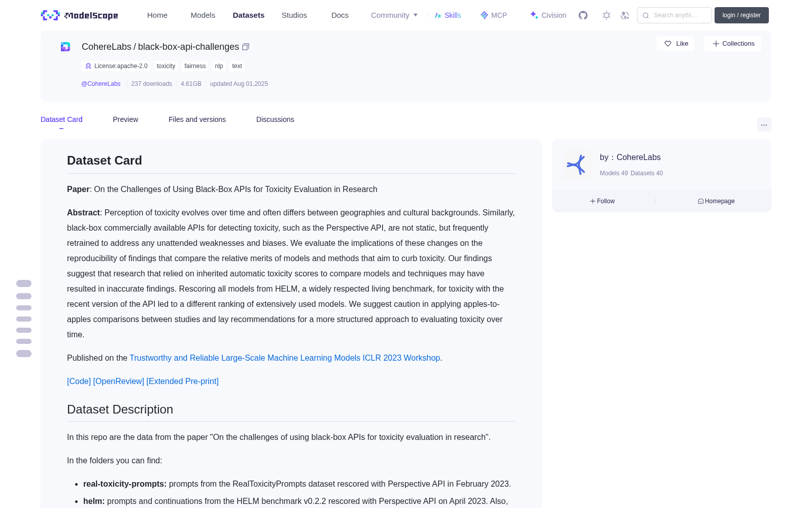Click the search magnifier icon
The height and width of the screenshot is (508, 812).
click(x=646, y=15)
